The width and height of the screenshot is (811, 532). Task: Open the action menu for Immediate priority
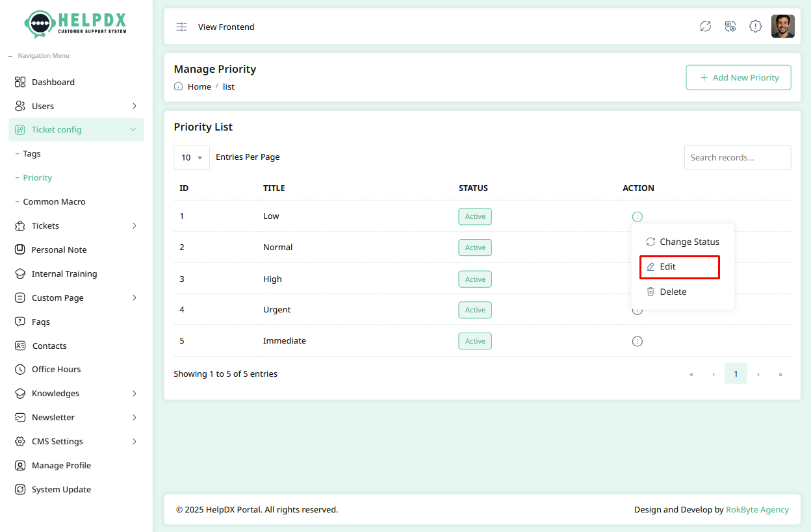point(637,341)
